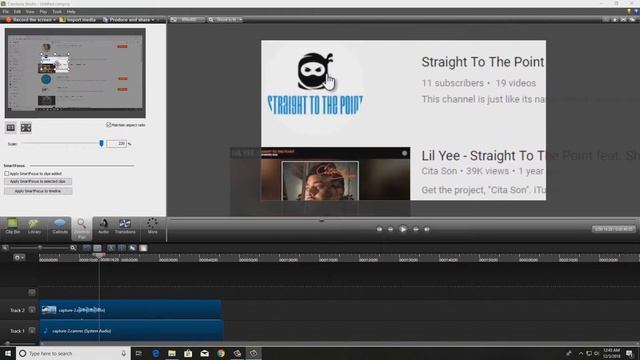Open the Shrink to fit zoom dropdown
The height and width of the screenshot is (360, 640).
tap(225, 20)
